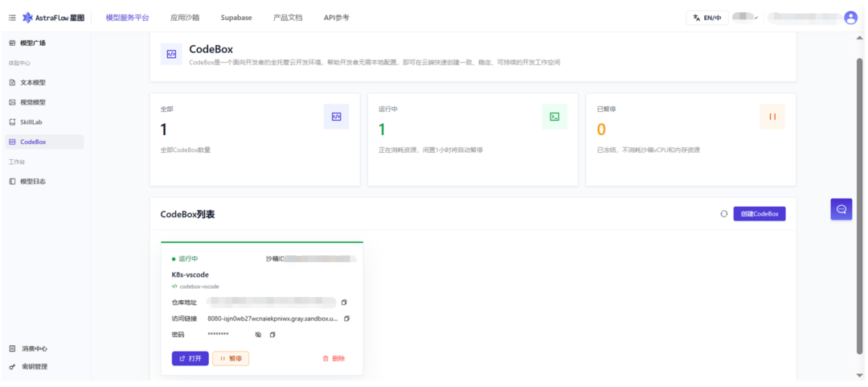Open the 模型服务平台 tab

coord(127,18)
